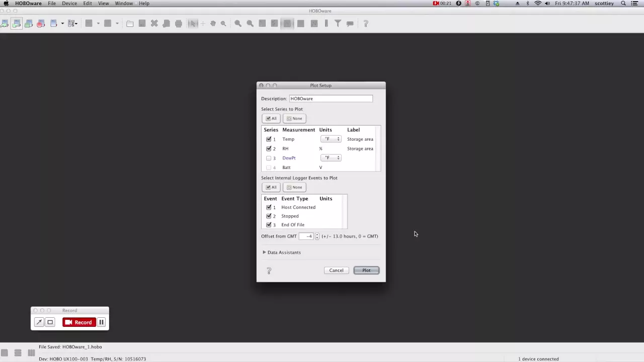Click the units preference toolbar icon
This screenshot has width=644, height=362.
[71, 23]
